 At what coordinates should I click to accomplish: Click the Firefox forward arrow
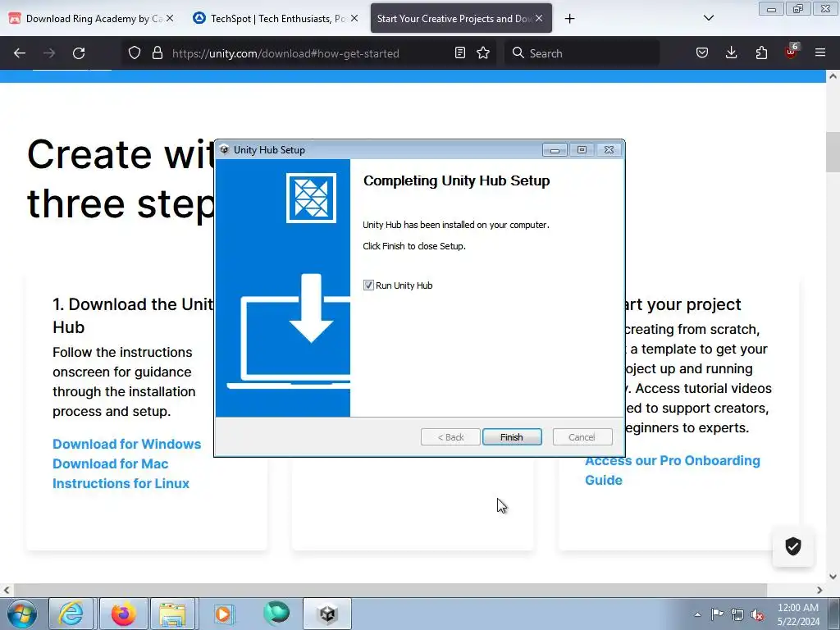click(49, 53)
